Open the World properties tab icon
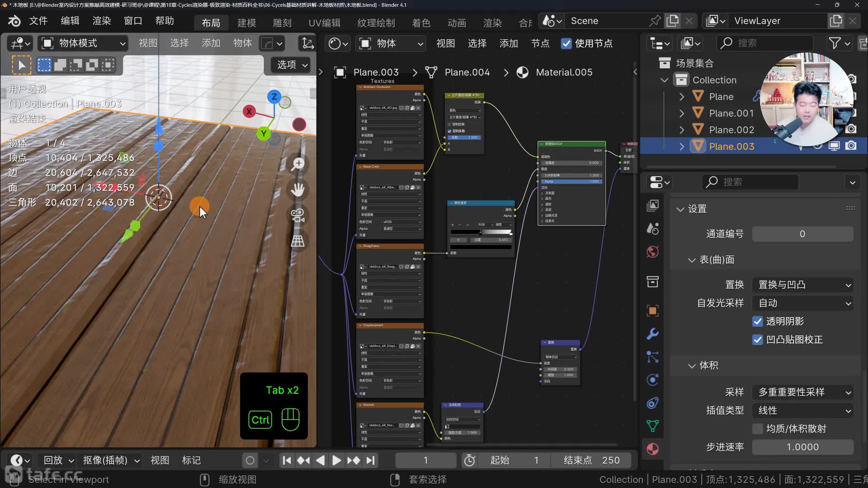 652,252
